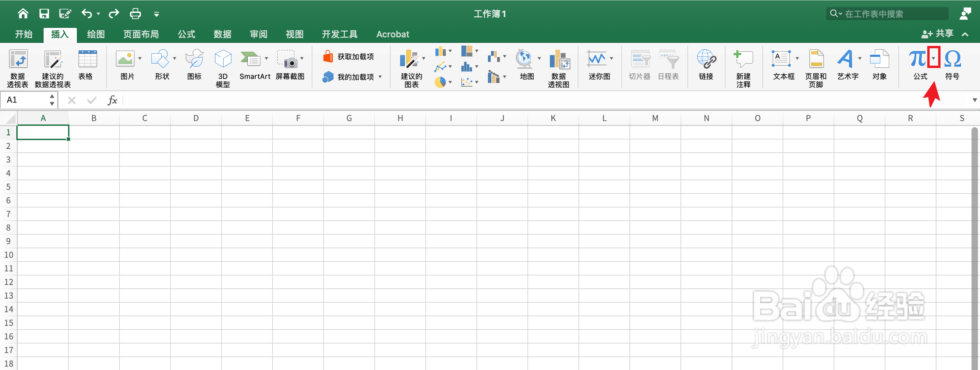Click the fx insert function icon

pos(112,100)
